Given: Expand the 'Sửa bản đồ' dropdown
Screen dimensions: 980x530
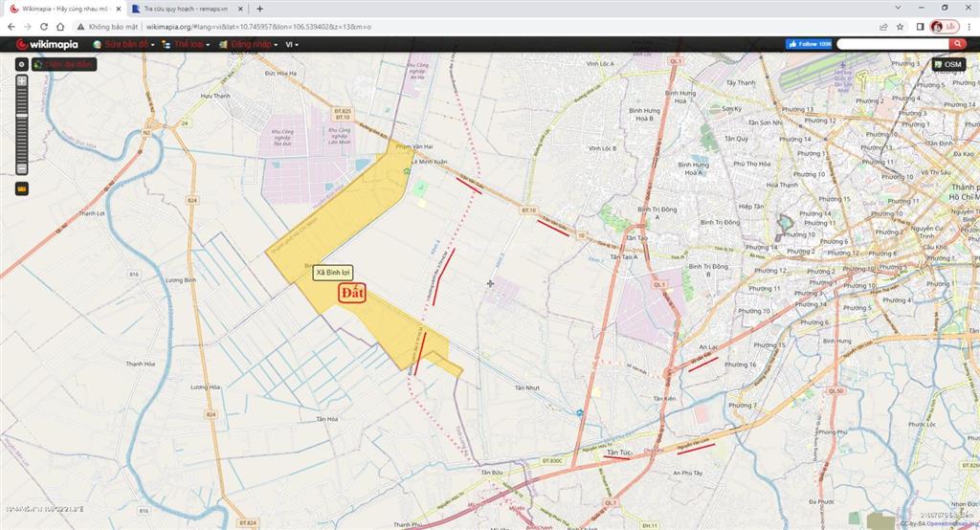Looking at the screenshot, I should 124,44.
